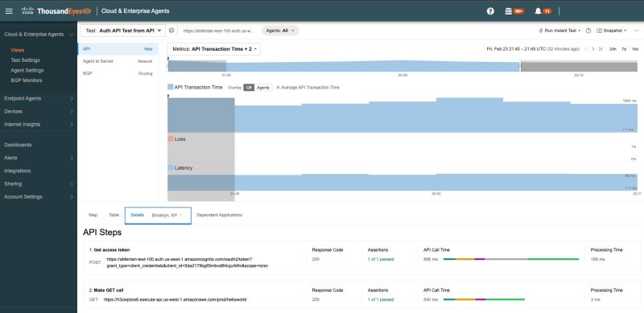The height and width of the screenshot is (313, 644).
Task: Click the amazoncognito.com POST request URL
Action: click(x=188, y=262)
